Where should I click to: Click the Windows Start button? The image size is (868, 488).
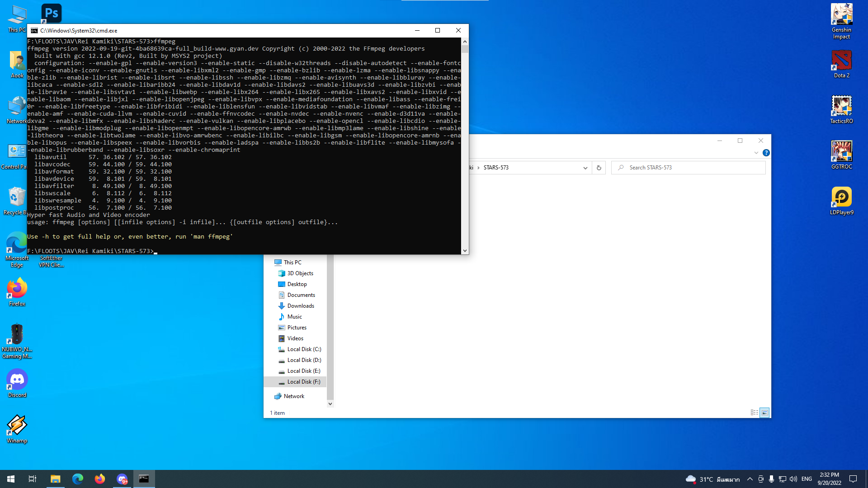[11, 479]
